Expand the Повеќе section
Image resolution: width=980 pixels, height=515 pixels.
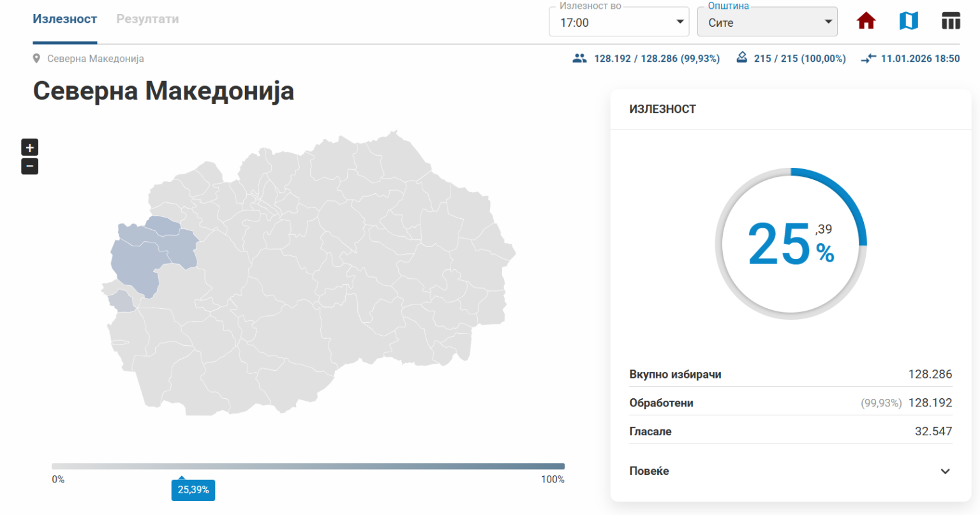pyautogui.click(x=945, y=471)
